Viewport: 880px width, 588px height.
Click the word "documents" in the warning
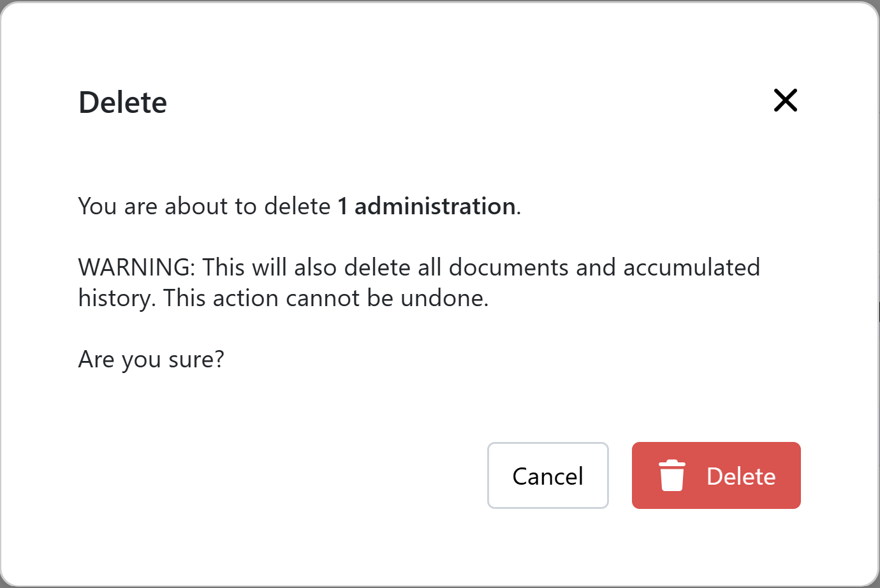click(x=509, y=267)
